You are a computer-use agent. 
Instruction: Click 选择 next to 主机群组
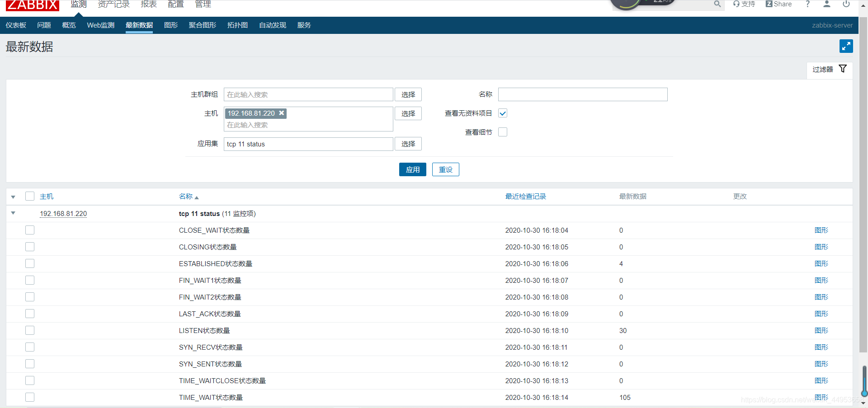tap(408, 94)
